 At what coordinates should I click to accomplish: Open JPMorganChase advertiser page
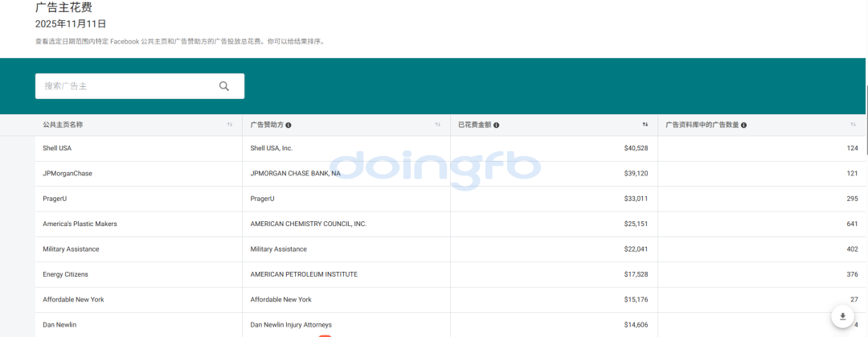click(68, 174)
